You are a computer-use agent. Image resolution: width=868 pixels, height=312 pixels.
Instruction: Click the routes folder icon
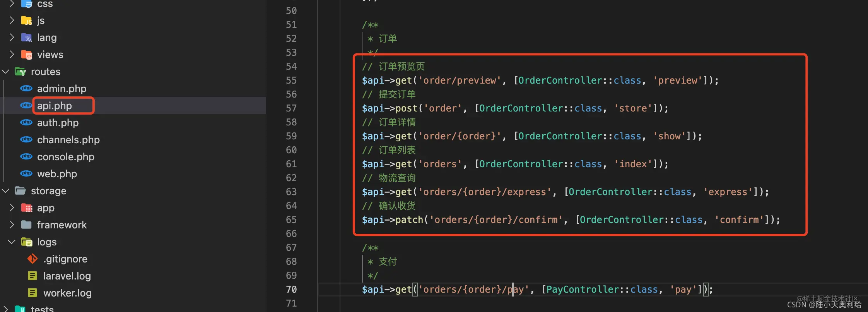(x=20, y=72)
